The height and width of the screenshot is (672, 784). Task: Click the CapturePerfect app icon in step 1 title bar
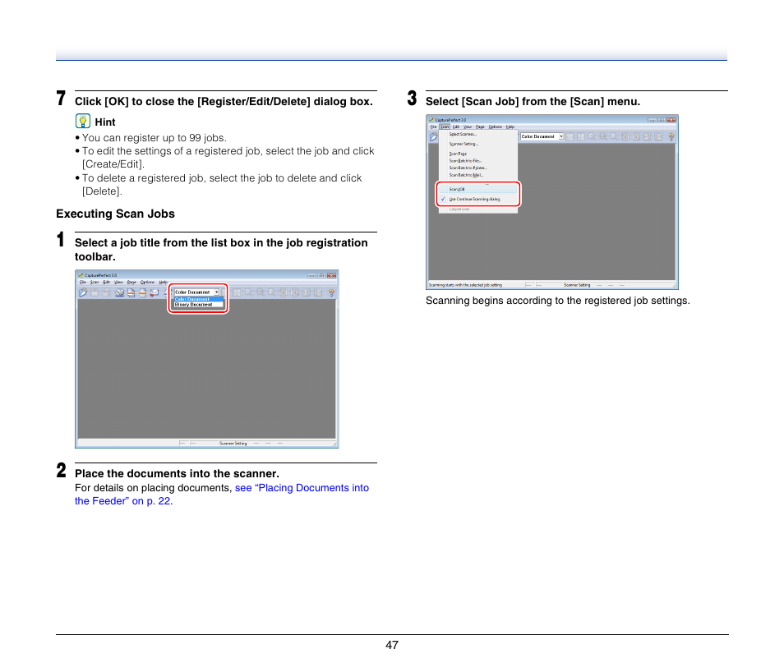pyautogui.click(x=81, y=275)
